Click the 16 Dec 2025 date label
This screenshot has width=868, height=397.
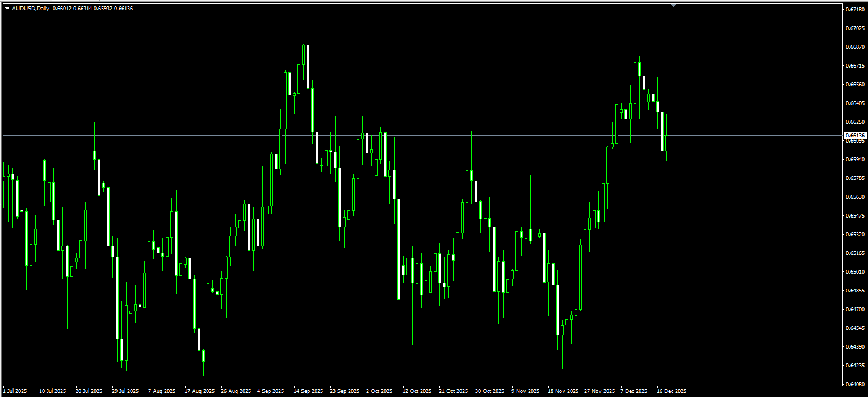tap(672, 391)
